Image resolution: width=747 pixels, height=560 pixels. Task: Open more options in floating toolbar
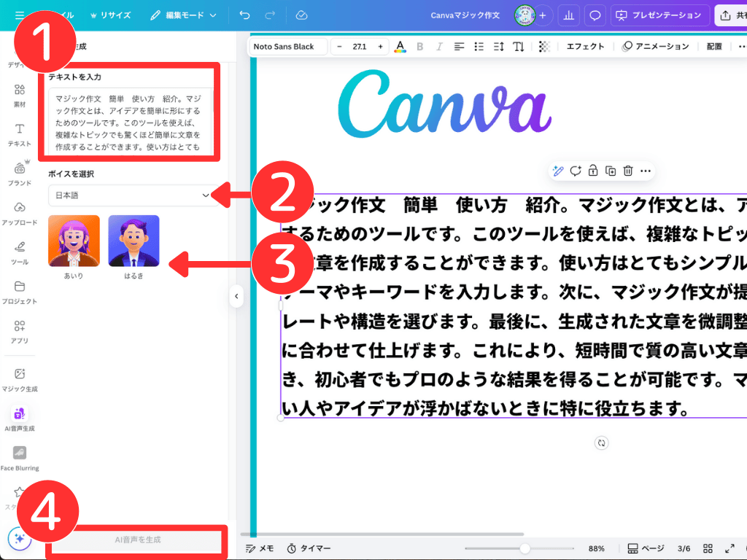pyautogui.click(x=646, y=171)
